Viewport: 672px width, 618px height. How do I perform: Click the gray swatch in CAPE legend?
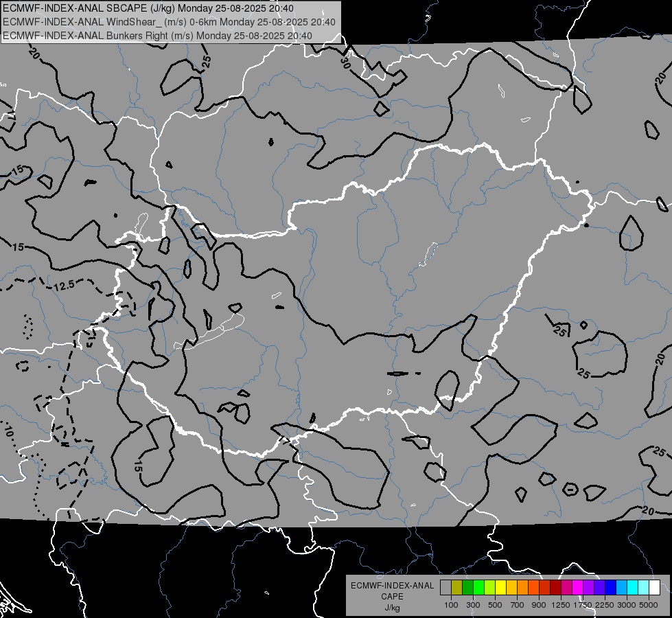[x=445, y=587]
